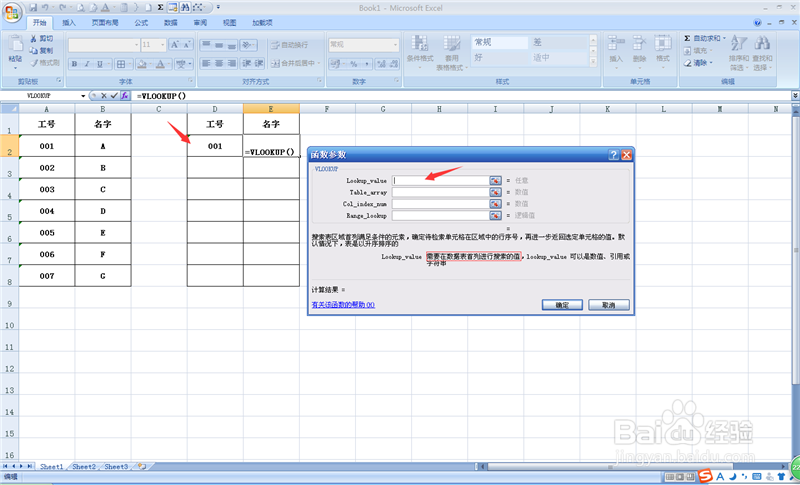Click the Excel help question icon
This screenshot has width=800, height=485.
point(758,22)
